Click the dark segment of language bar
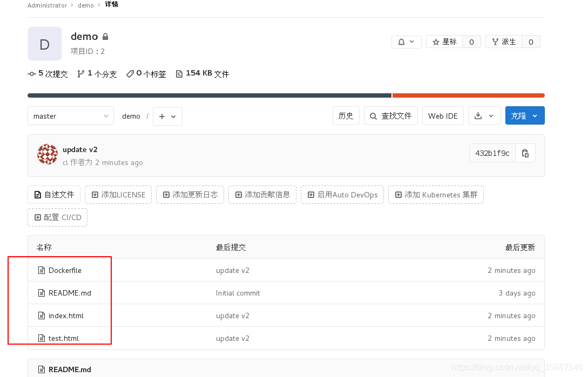The width and height of the screenshot is (588, 377). pyautogui.click(x=209, y=95)
